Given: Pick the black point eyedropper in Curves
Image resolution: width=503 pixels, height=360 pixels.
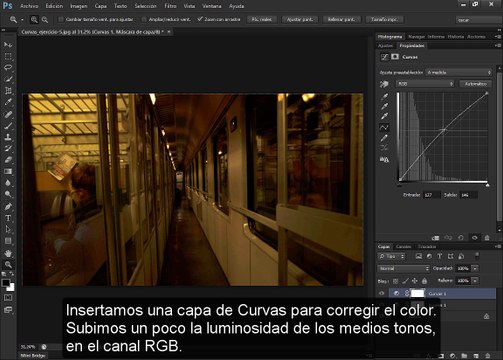Looking at the screenshot, I should pyautogui.click(x=384, y=97).
